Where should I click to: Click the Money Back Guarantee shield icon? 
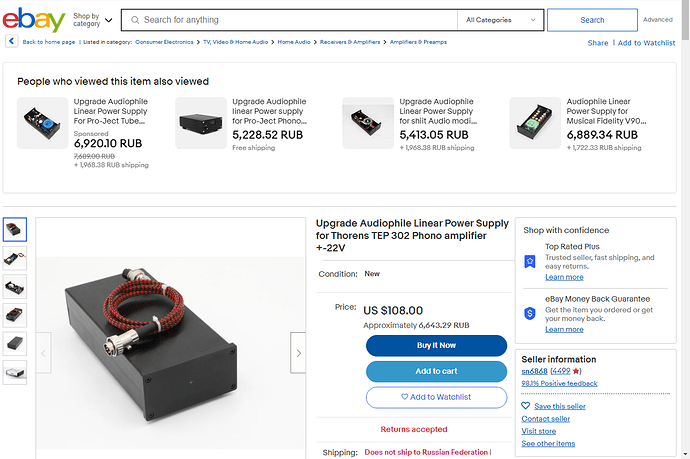tap(530, 313)
